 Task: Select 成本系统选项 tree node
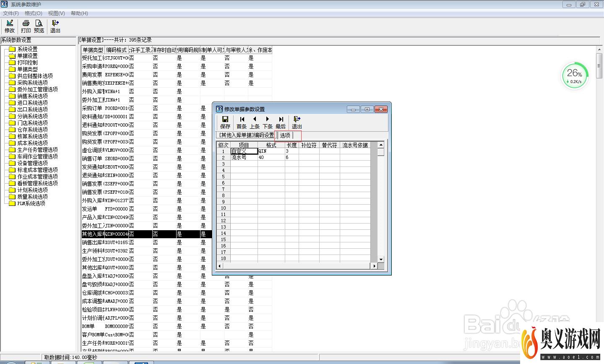click(x=32, y=143)
